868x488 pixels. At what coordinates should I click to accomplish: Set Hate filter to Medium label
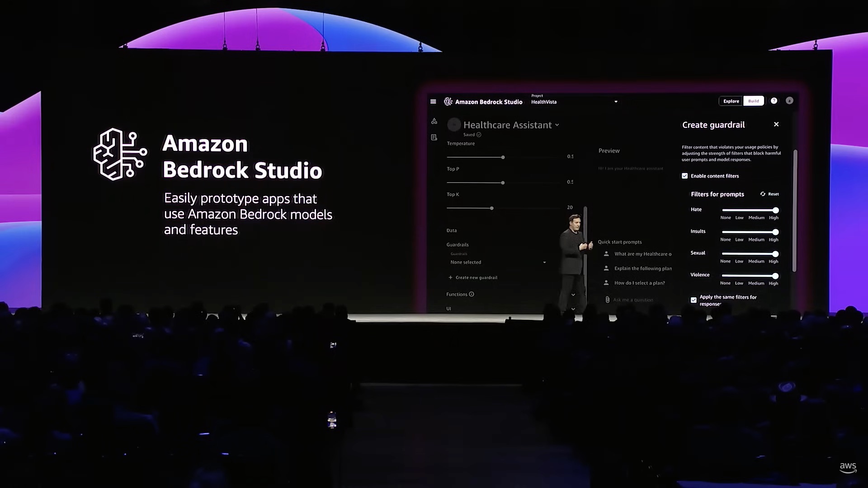click(756, 218)
